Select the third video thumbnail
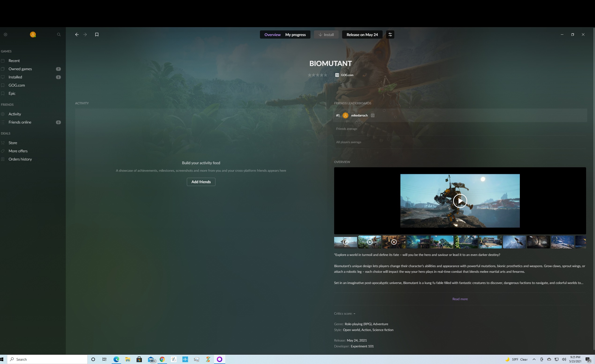The image size is (595, 364). (x=394, y=242)
